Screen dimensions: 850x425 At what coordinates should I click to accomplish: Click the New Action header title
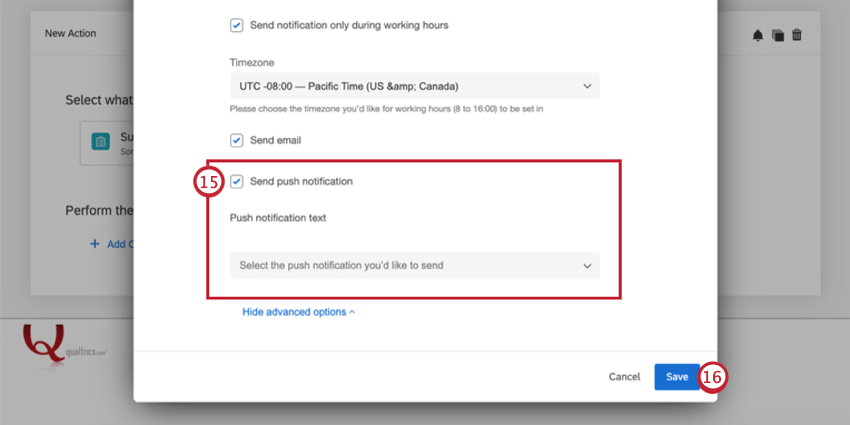[70, 34]
